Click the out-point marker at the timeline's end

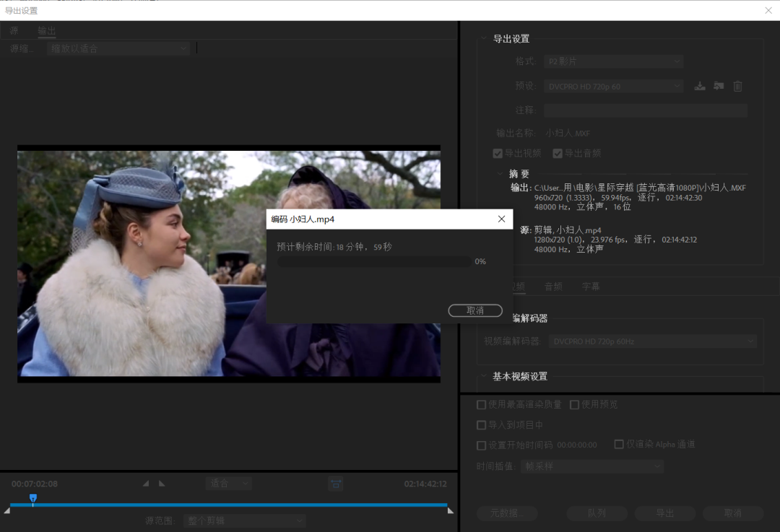click(450, 510)
